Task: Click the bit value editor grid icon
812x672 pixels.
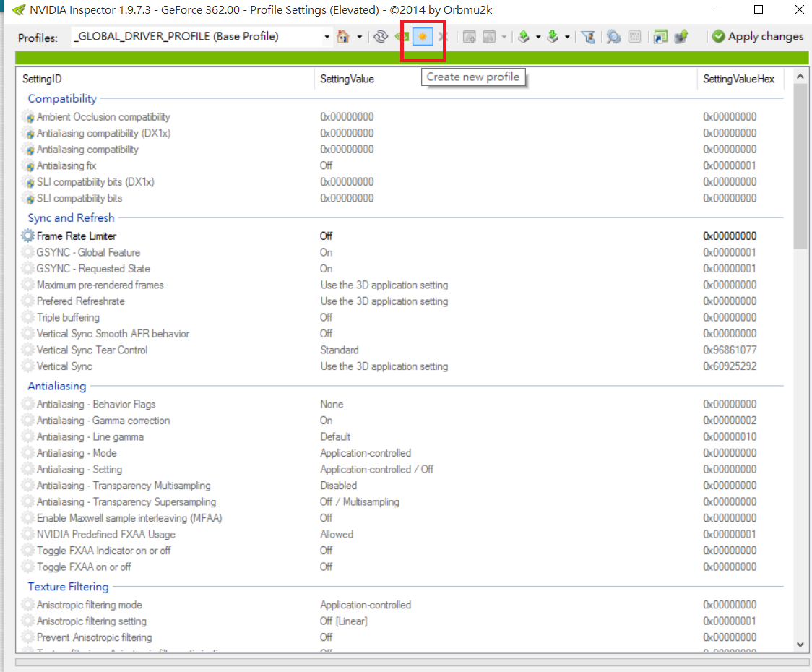Action: pyautogui.click(x=634, y=37)
